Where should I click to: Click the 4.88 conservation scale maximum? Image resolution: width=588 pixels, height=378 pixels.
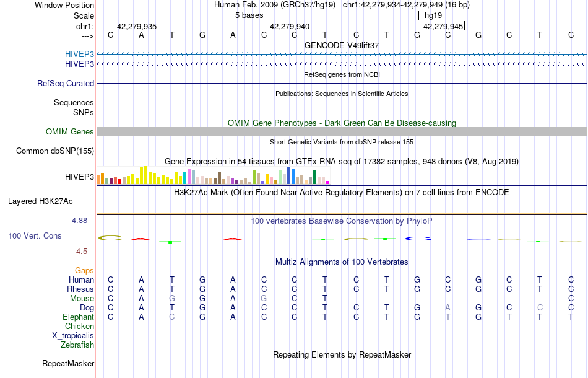tap(79, 221)
